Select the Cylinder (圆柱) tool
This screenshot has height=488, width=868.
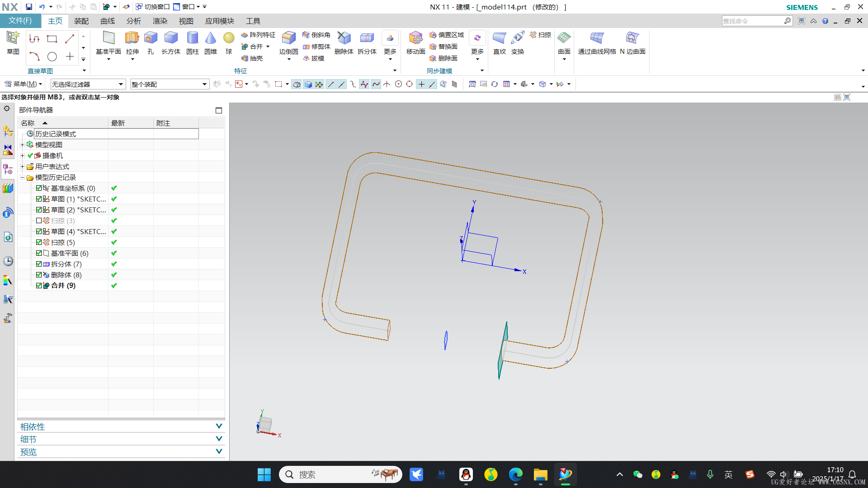[193, 43]
